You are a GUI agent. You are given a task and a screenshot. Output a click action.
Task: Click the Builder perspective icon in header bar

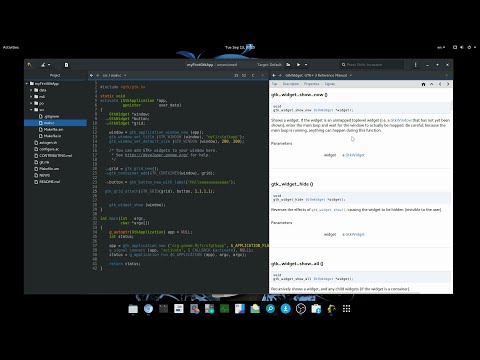click(29, 65)
